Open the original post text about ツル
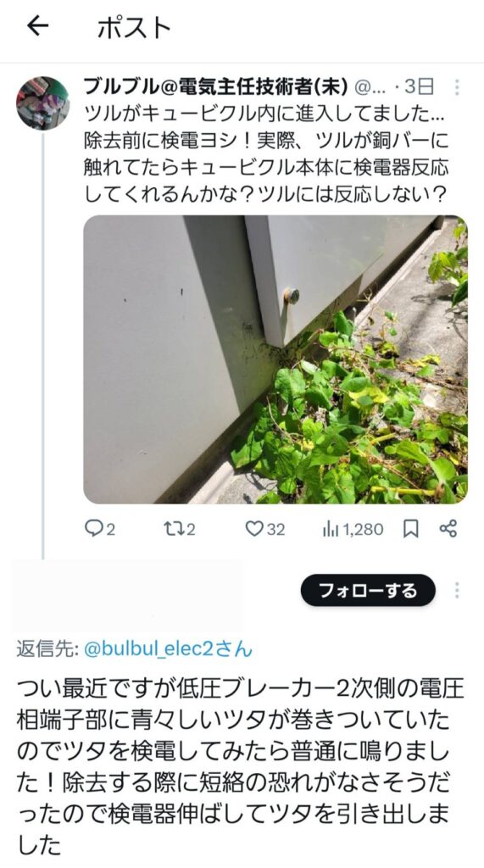The image size is (484, 868). (x=266, y=154)
